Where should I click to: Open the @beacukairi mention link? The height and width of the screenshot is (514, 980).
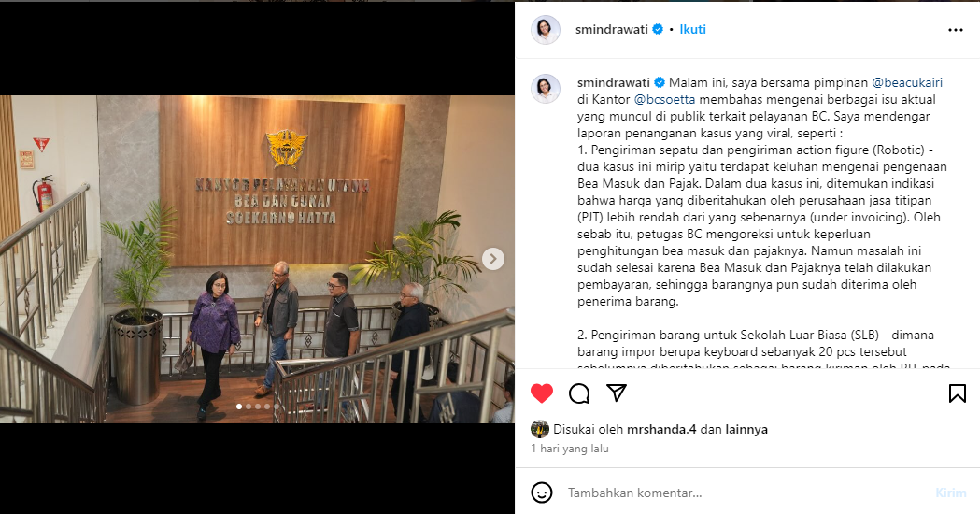(x=907, y=82)
